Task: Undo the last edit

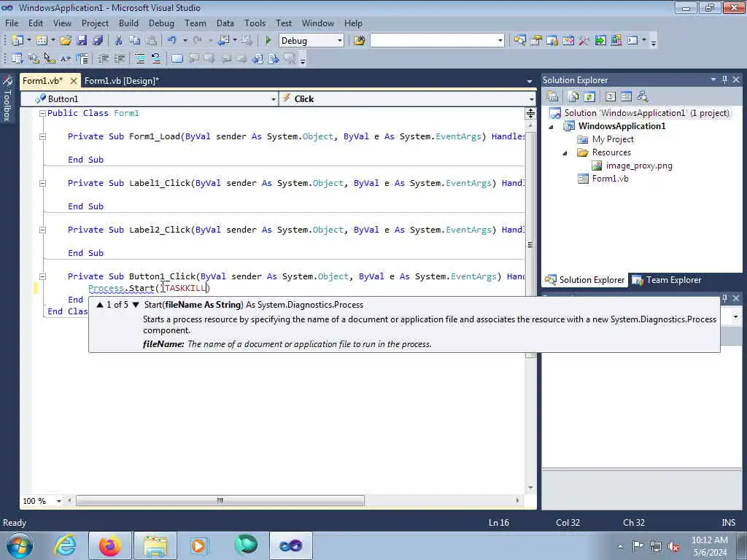Action: click(172, 41)
